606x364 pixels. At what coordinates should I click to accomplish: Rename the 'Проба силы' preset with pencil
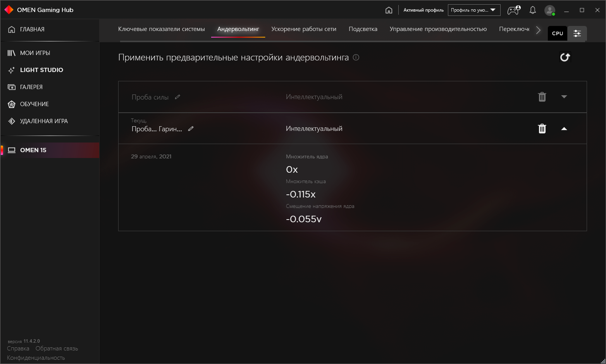[177, 97]
